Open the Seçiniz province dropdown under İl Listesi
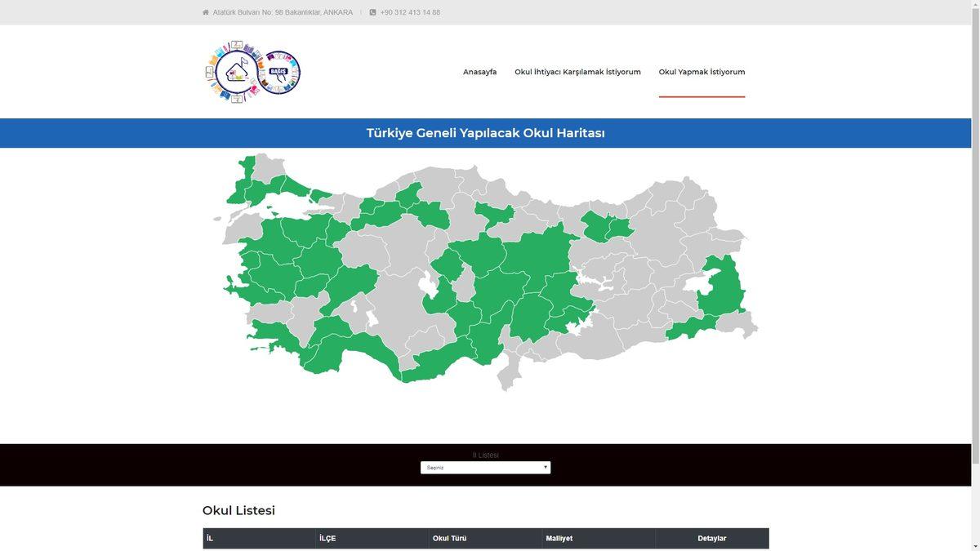 [485, 467]
